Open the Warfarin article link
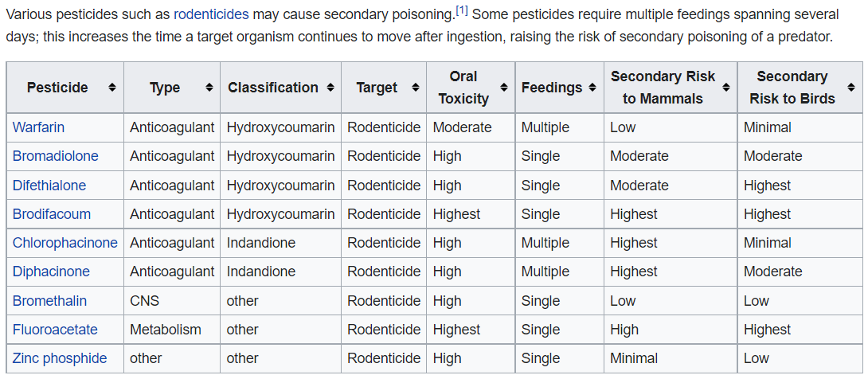Screen dimensions: 868x379 pyautogui.click(x=38, y=127)
